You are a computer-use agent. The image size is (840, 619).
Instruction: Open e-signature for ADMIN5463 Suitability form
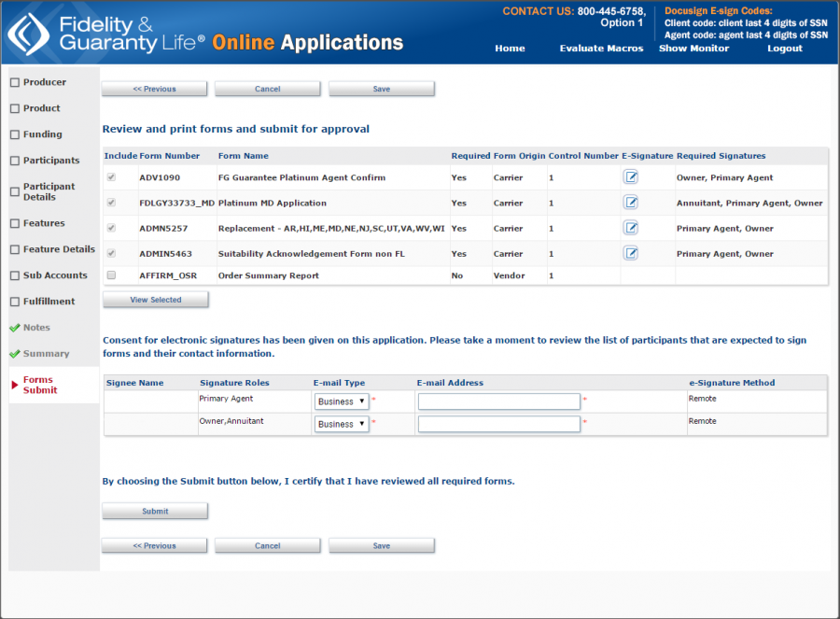631,252
